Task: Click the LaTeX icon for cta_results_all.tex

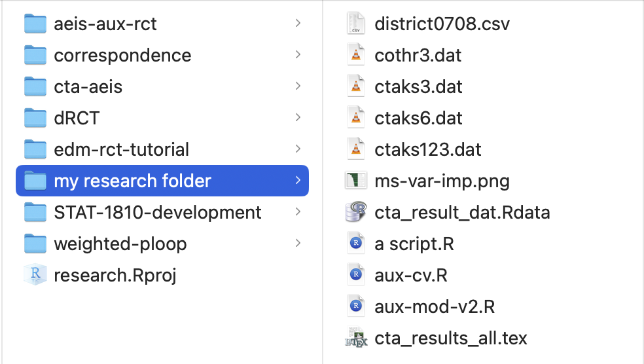Action: [x=355, y=338]
